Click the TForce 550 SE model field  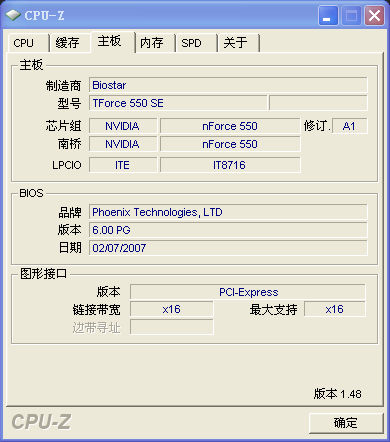(178, 103)
